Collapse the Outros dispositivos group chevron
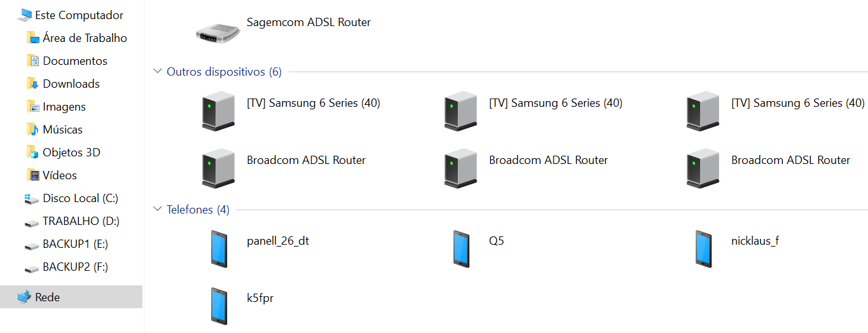The height and width of the screenshot is (333, 868). point(158,72)
